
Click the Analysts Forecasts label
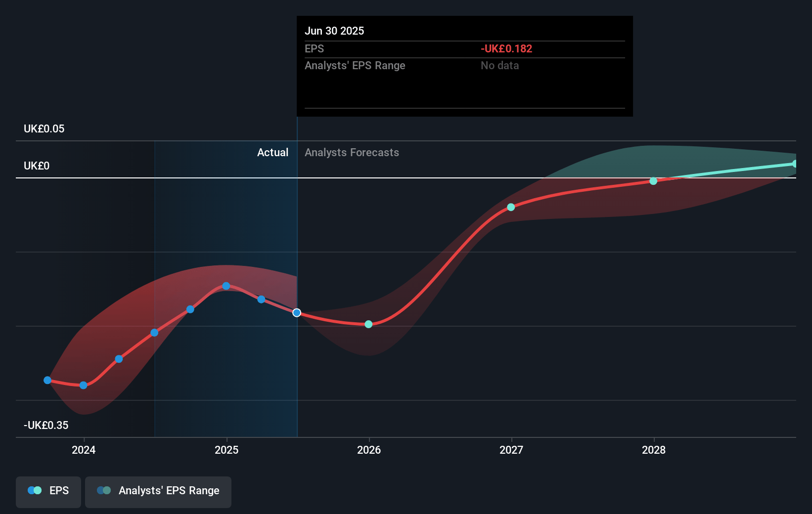[352, 153]
